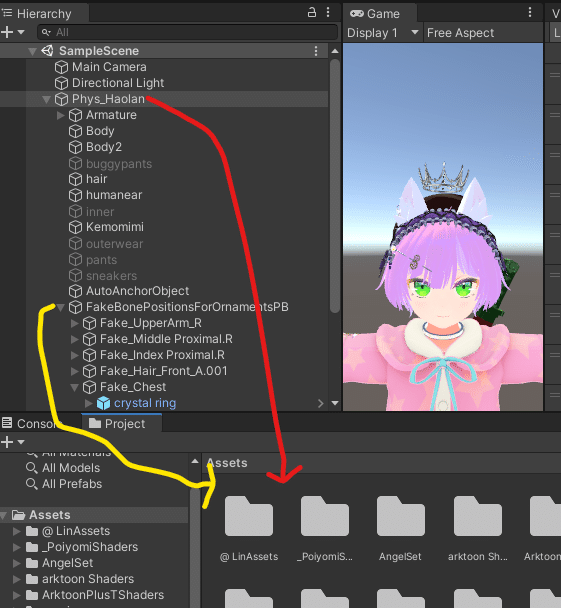Image resolution: width=561 pixels, height=608 pixels.
Task: Expand the Fake_UpperArm_R object
Action: [x=75, y=323]
